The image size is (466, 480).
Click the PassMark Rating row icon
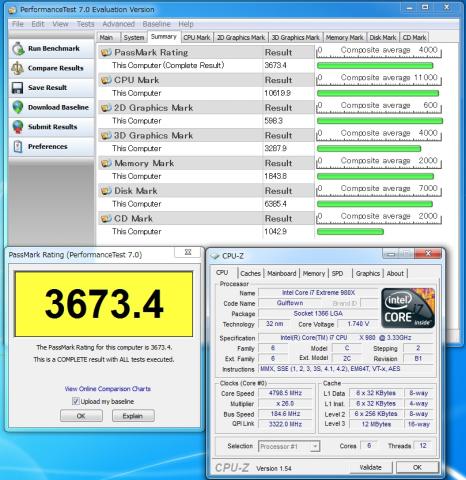point(106,53)
